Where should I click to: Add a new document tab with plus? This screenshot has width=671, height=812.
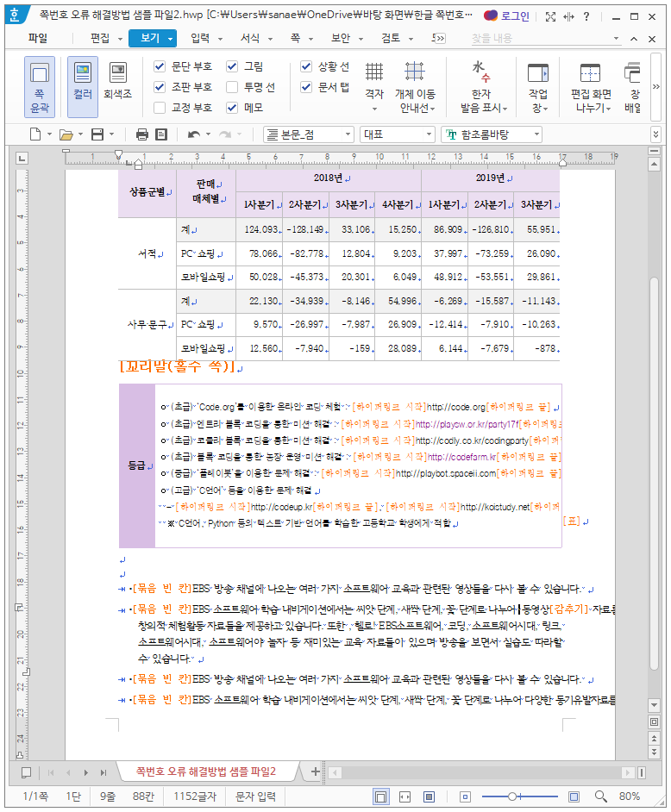coord(315,771)
